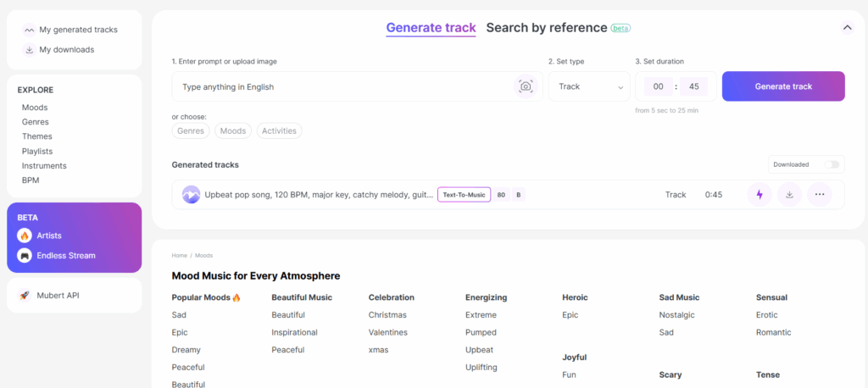Open the Valentines mood link

click(x=388, y=333)
